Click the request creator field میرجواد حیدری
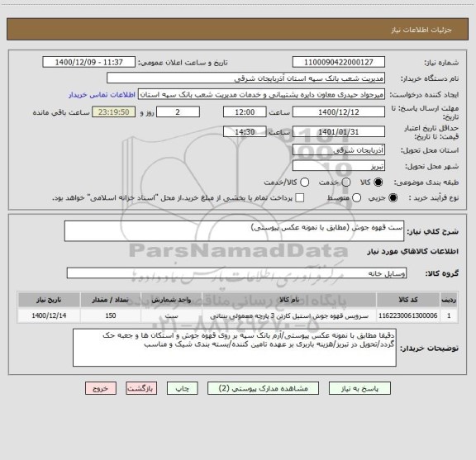This screenshot has height=460, width=476. [261, 94]
